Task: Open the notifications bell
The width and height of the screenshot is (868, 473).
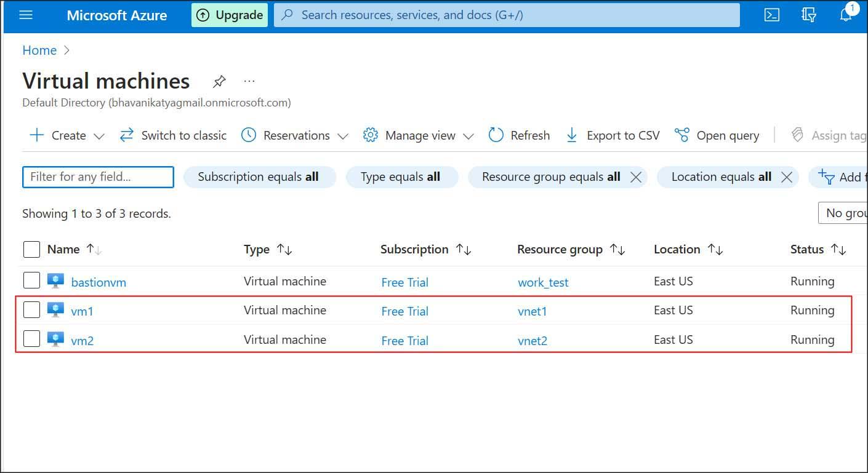Action: click(x=846, y=15)
